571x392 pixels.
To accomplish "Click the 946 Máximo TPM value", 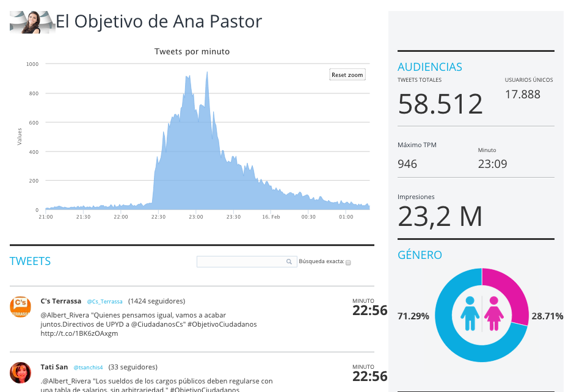I will [407, 164].
